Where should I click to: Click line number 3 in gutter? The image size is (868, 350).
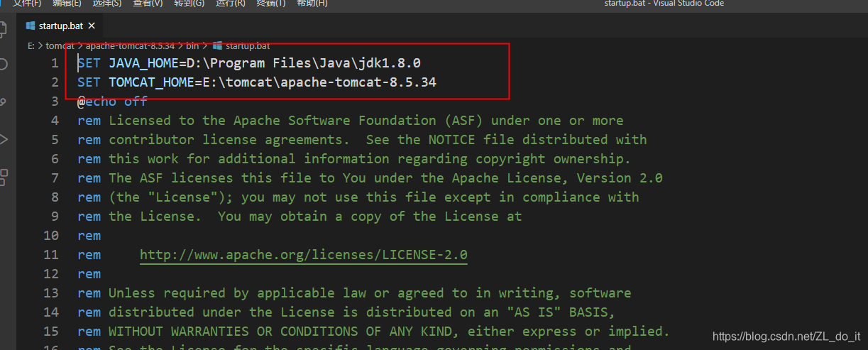[55, 102]
